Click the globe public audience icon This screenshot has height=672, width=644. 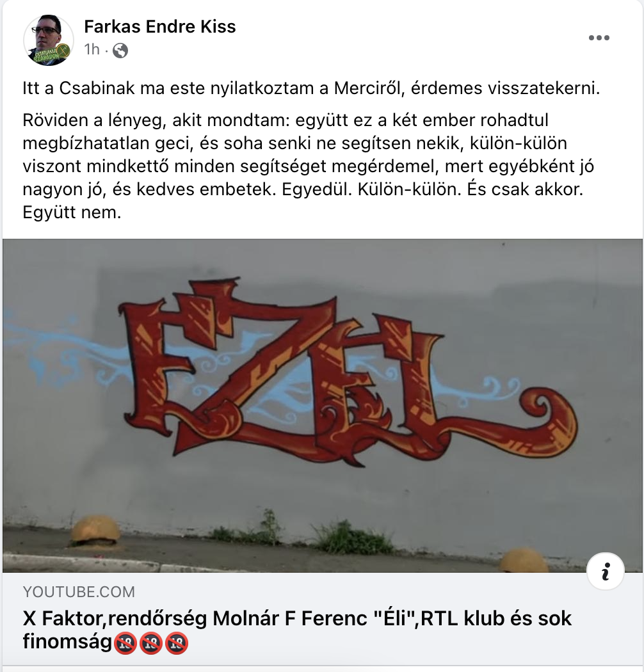120,51
